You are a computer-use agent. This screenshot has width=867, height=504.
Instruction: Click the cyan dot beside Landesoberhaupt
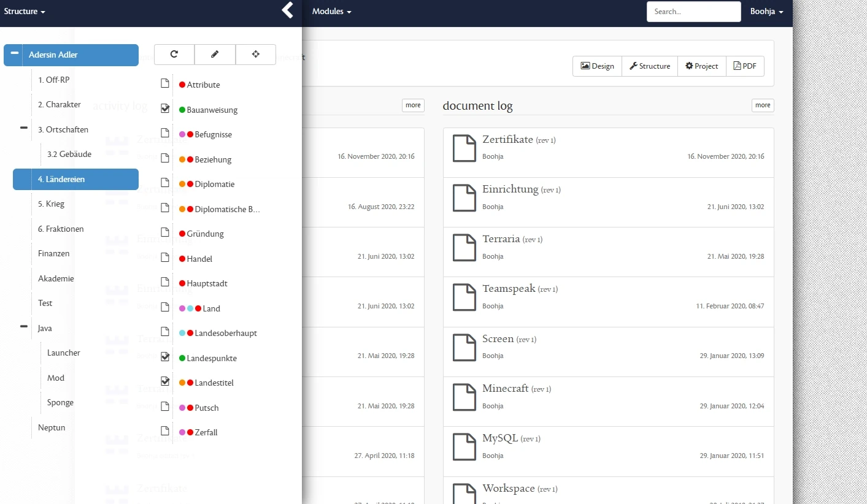[x=182, y=334]
